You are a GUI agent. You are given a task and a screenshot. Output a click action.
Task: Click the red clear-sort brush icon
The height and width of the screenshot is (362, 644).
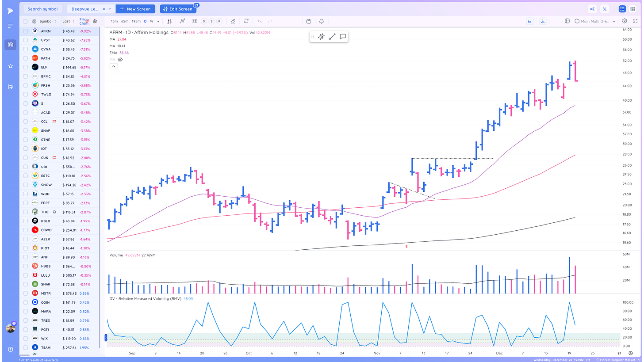click(x=88, y=21)
